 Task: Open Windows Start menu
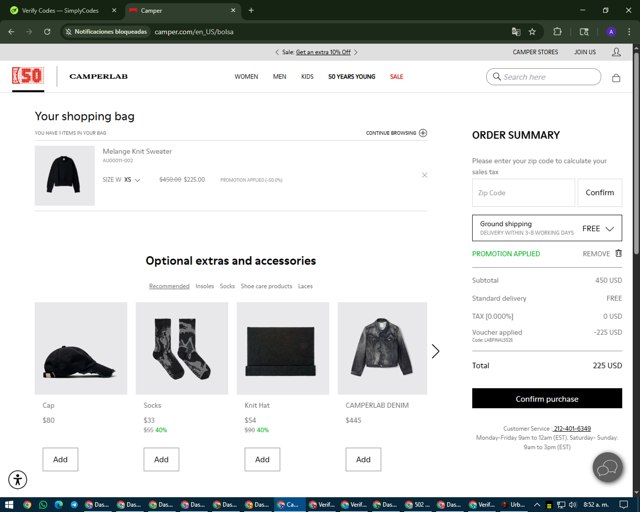pos(9,505)
